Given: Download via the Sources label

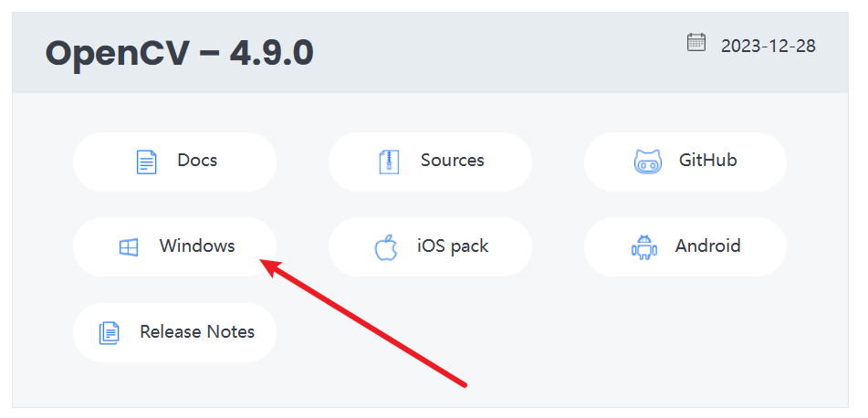Looking at the screenshot, I should (x=452, y=161).
